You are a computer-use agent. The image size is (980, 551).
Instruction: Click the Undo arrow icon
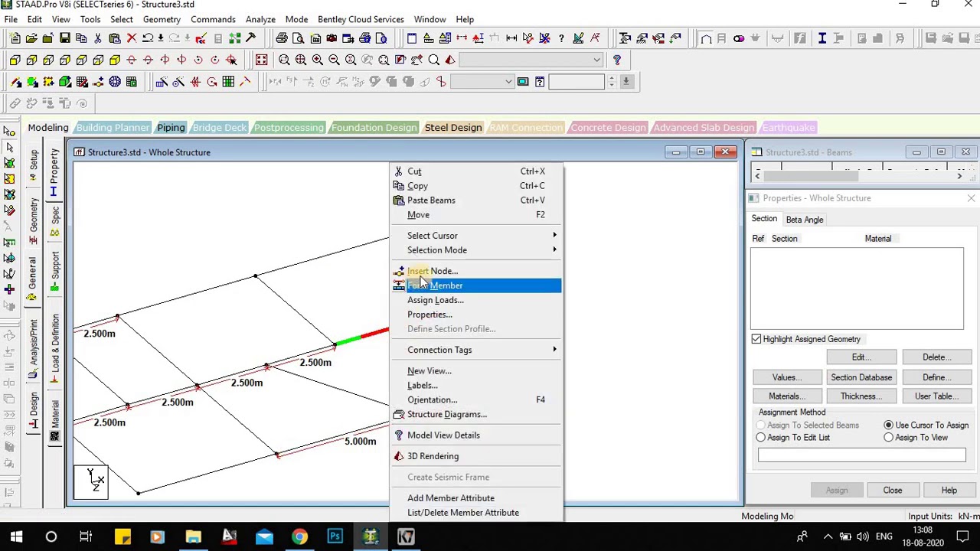point(148,38)
